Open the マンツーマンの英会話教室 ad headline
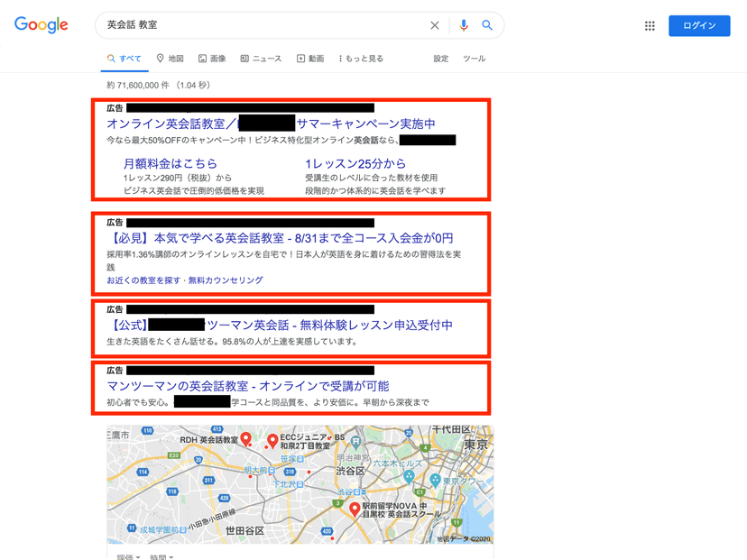Image resolution: width=747 pixels, height=560 pixels. pos(248,386)
